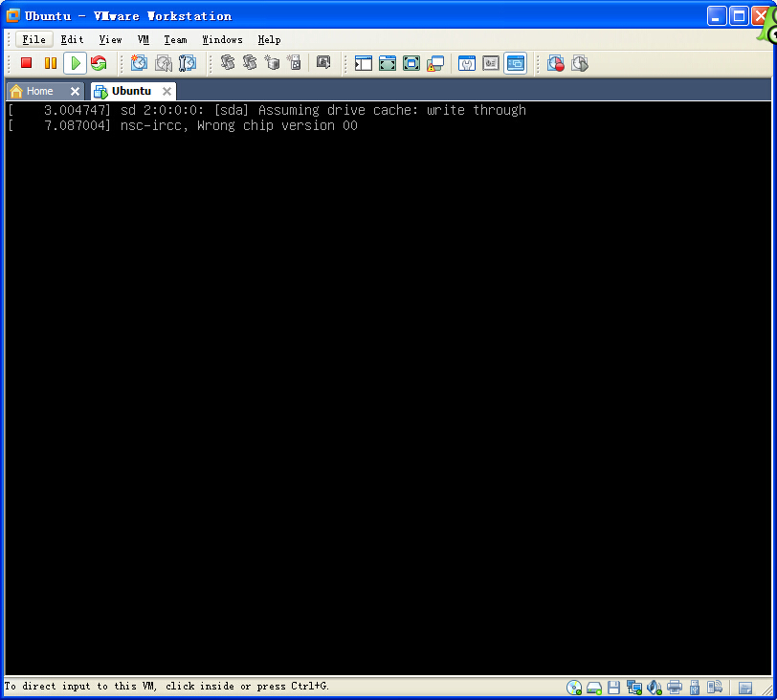777x700 pixels.
Task: Open the View menu
Action: click(110, 39)
